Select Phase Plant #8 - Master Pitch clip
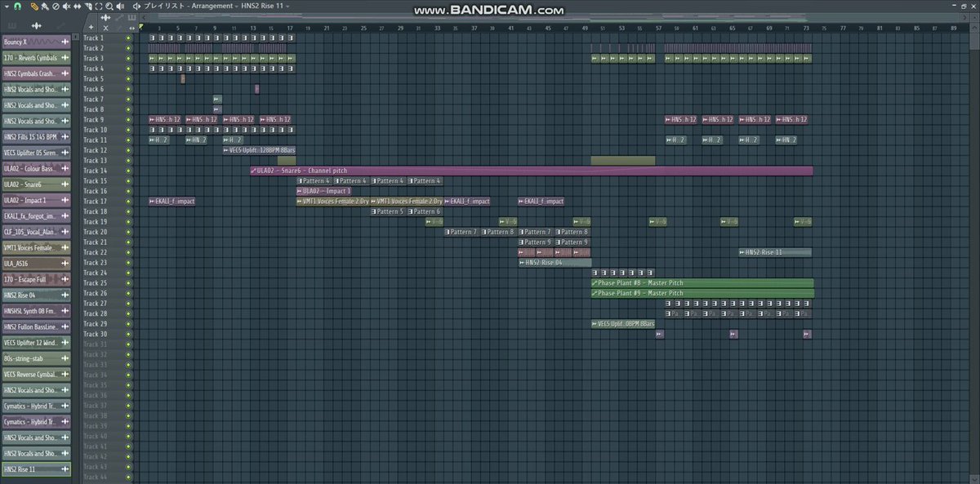This screenshot has width=980, height=484. point(702,283)
